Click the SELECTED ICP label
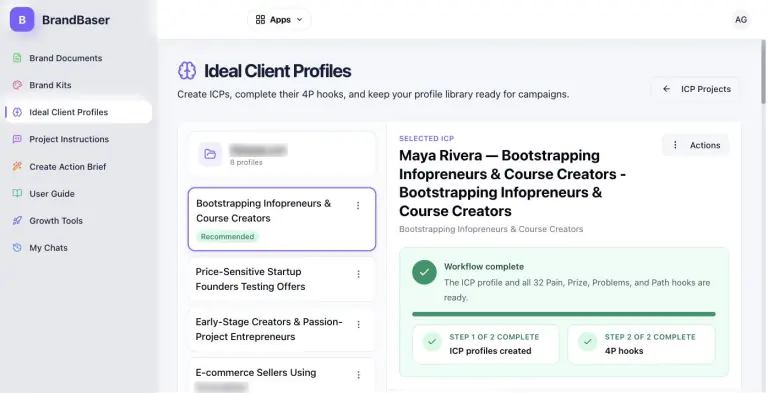Screen dimensions: 768x393 pyautogui.click(x=427, y=139)
